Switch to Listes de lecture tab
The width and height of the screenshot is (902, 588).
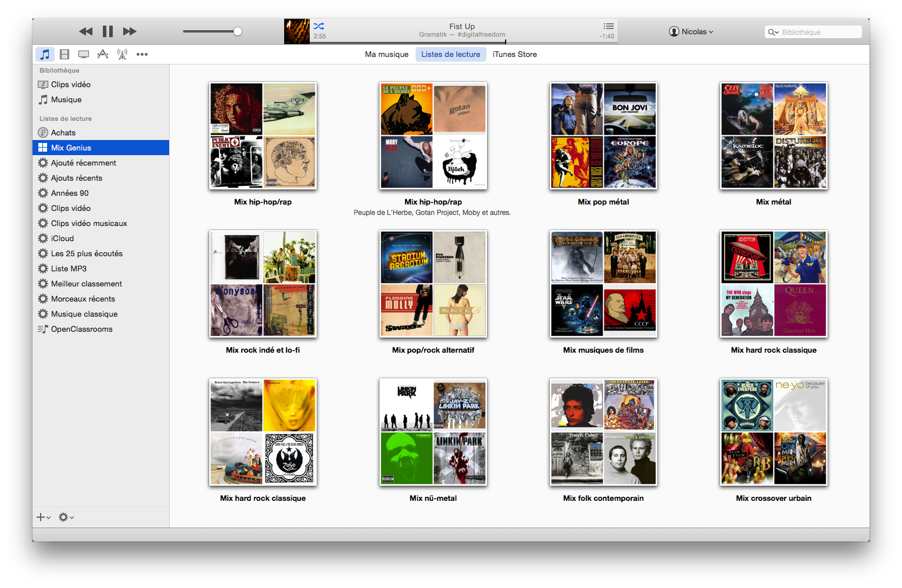pos(450,54)
